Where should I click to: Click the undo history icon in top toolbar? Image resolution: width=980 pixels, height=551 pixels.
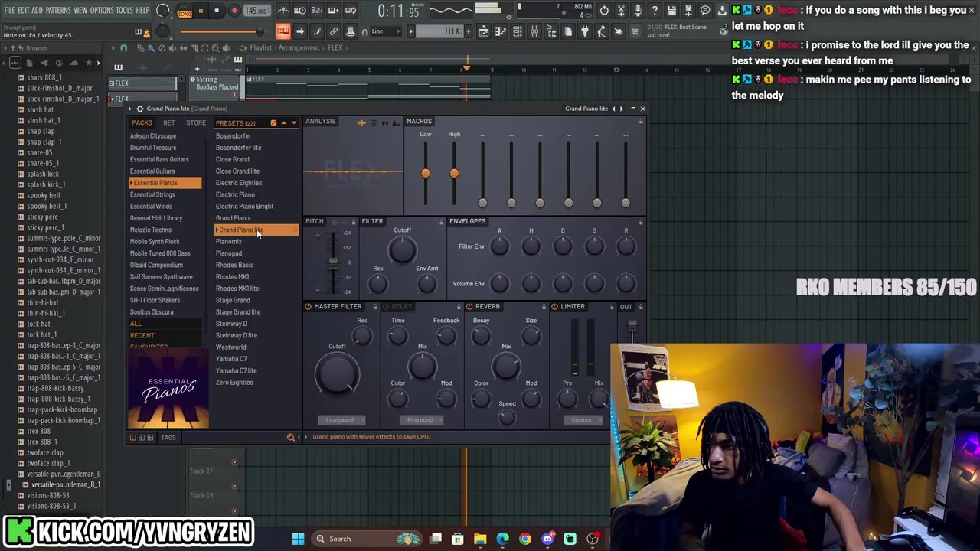point(604,11)
